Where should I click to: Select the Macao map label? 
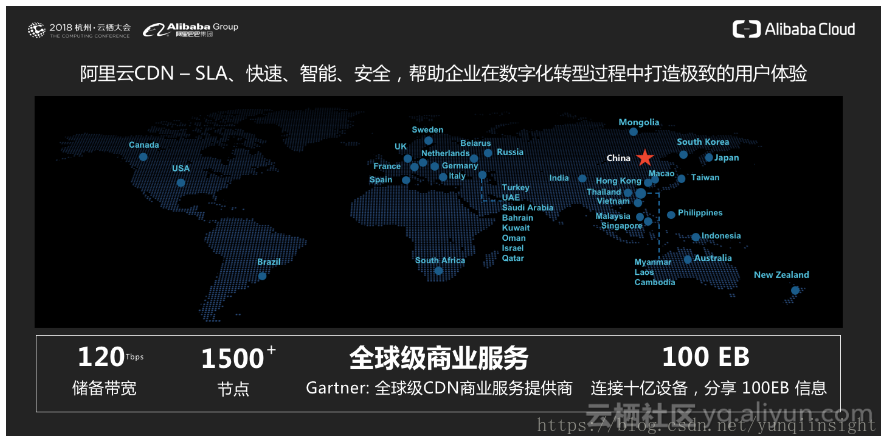tap(661, 173)
